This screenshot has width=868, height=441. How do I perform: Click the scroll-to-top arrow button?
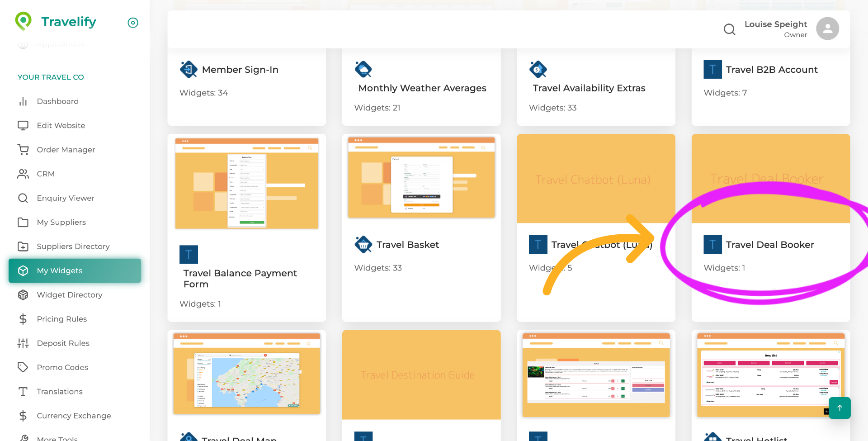coord(840,408)
